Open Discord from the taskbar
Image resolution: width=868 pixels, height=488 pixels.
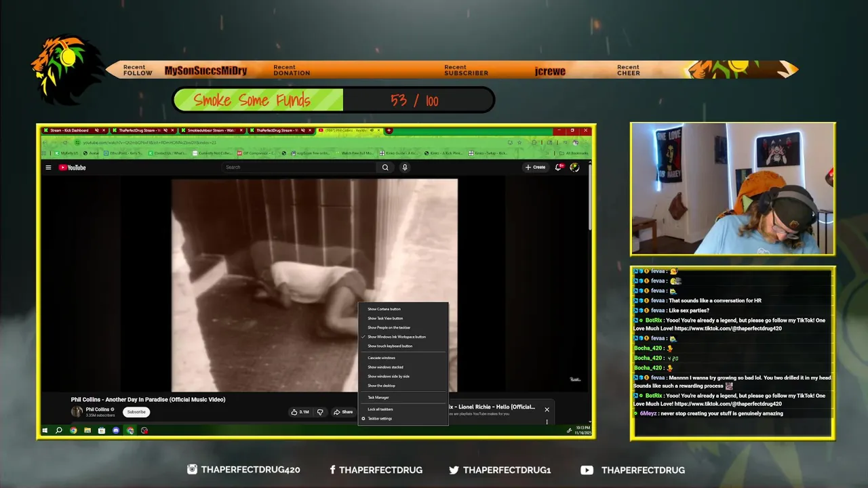(116, 430)
